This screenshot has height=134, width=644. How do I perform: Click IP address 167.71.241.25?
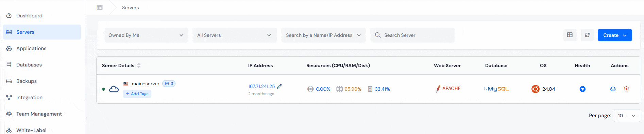click(261, 86)
